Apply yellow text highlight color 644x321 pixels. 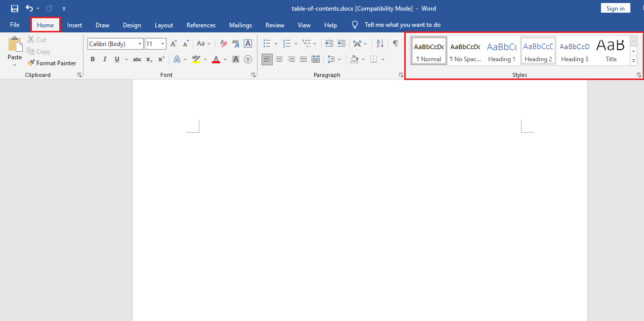196,59
